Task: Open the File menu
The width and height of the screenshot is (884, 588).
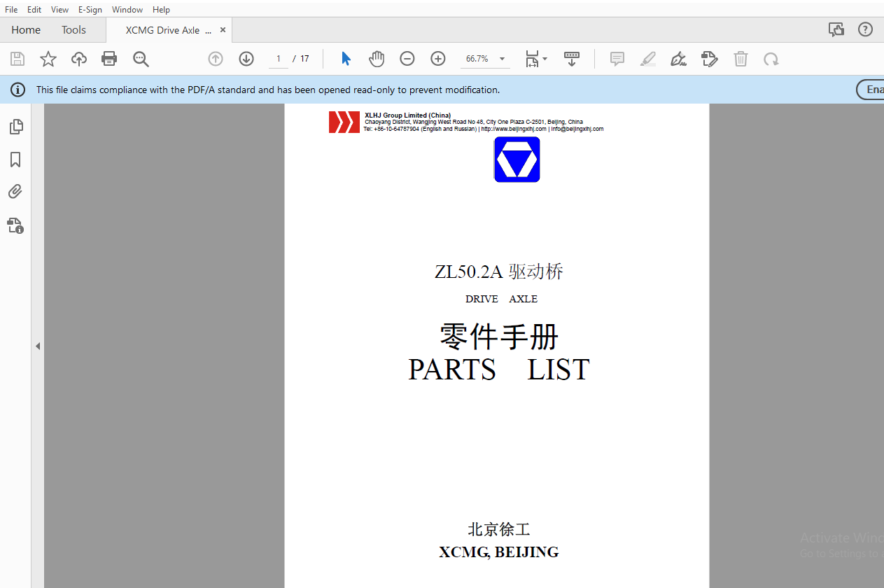Action: (11, 10)
